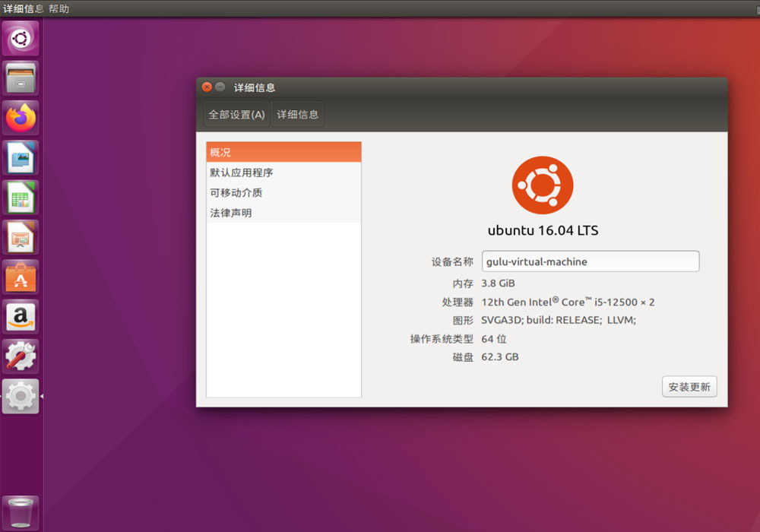Click the memory value '3.8 GiB'
The width and height of the screenshot is (760, 532).
coord(498,283)
